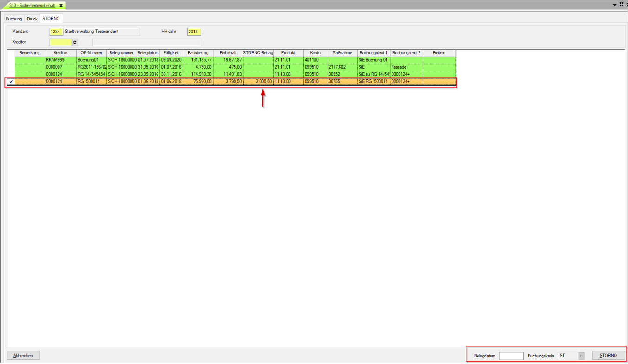Focus the yellow Kreditor input field
628x364 pixels.
tap(61, 42)
